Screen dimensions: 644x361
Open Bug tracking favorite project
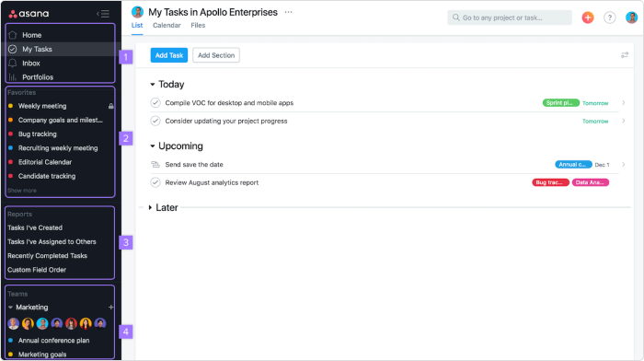pyautogui.click(x=38, y=134)
